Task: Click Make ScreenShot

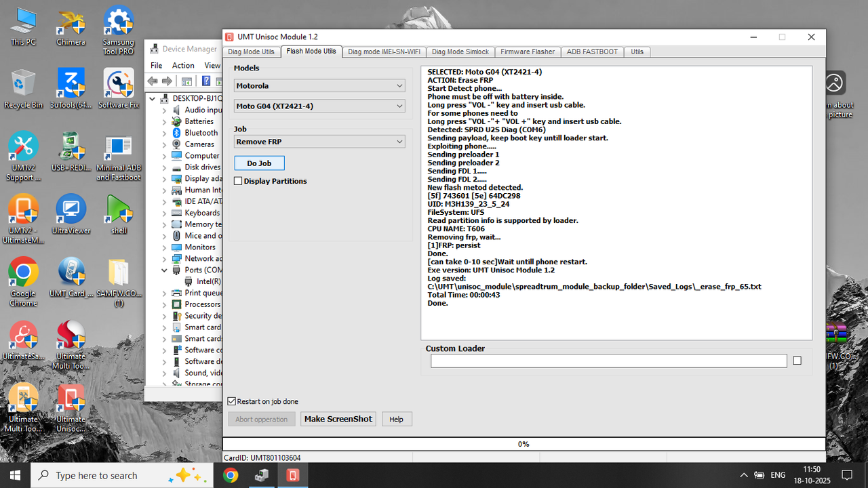Action: coord(338,418)
